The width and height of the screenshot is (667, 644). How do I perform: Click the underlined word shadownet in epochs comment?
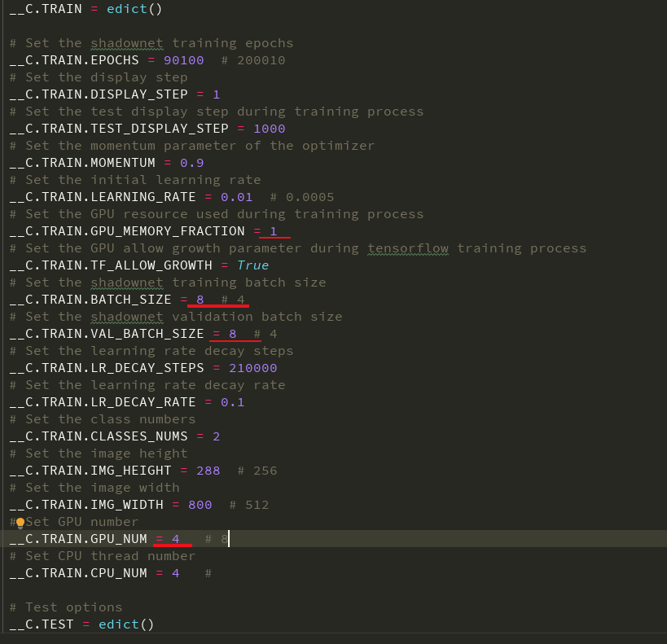[126, 42]
